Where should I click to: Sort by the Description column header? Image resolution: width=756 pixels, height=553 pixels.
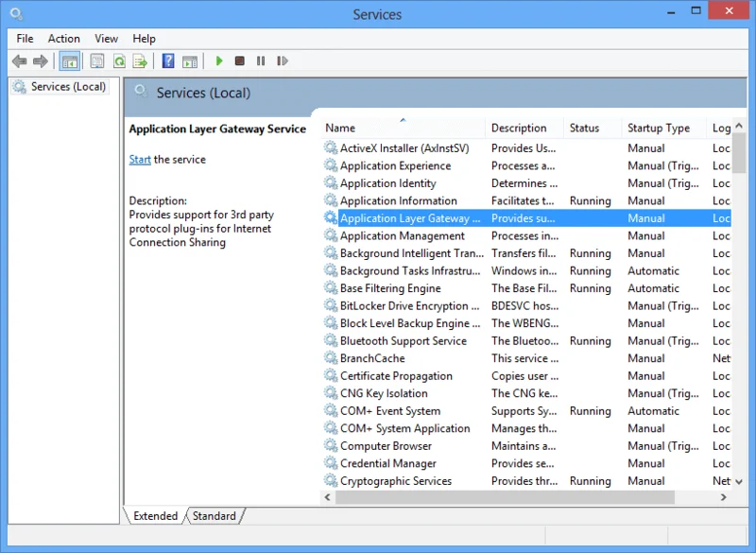pyautogui.click(x=524, y=128)
